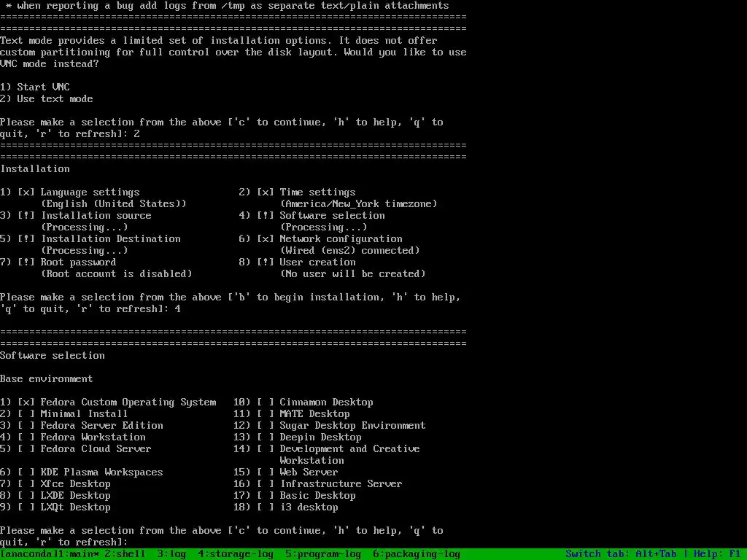
Task: Click the Software selection status box
Action: pyautogui.click(x=266, y=216)
